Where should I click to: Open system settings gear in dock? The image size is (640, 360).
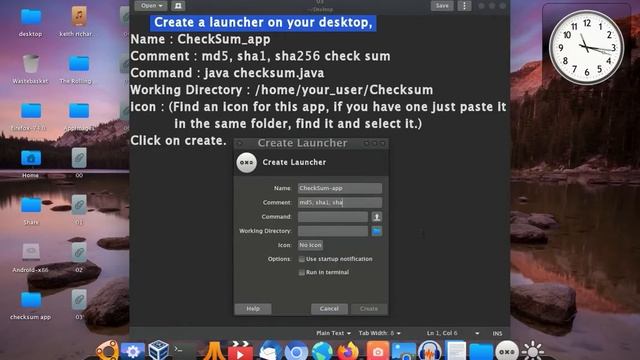pyautogui.click(x=132, y=351)
